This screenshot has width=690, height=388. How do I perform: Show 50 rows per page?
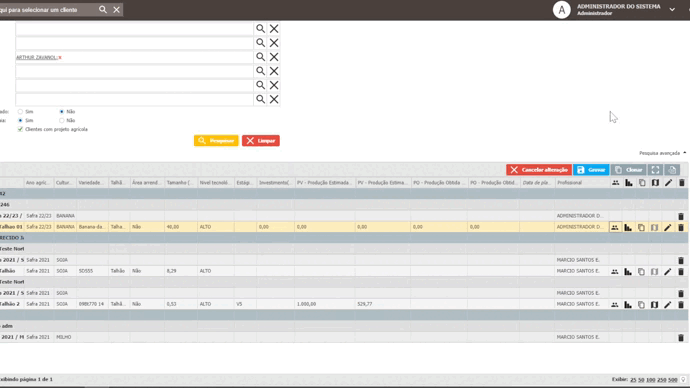(641, 380)
